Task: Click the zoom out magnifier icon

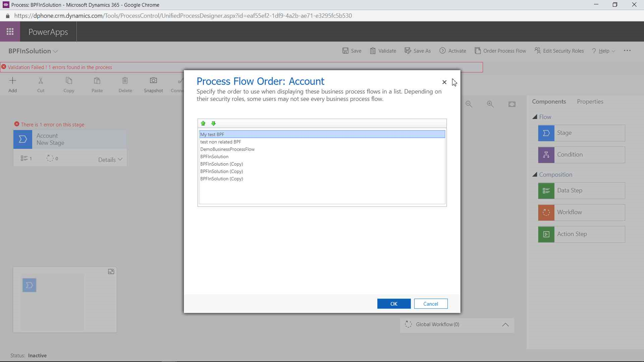Action: point(469,104)
